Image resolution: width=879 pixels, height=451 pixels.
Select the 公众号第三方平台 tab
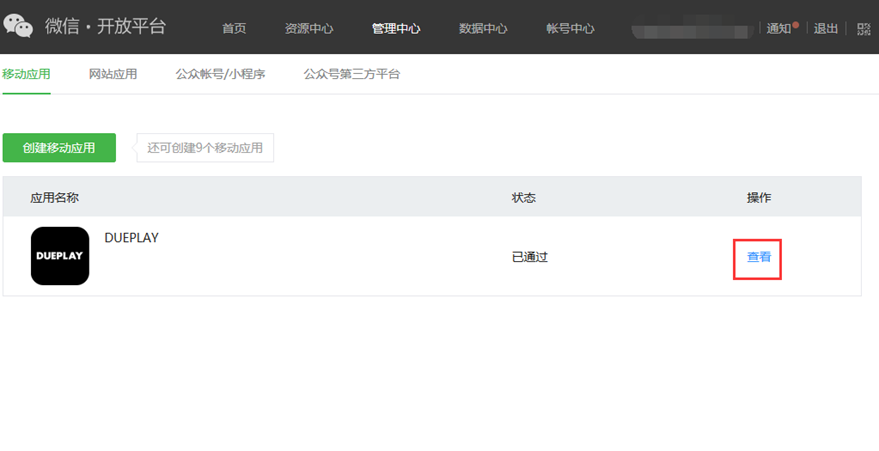[x=351, y=74]
